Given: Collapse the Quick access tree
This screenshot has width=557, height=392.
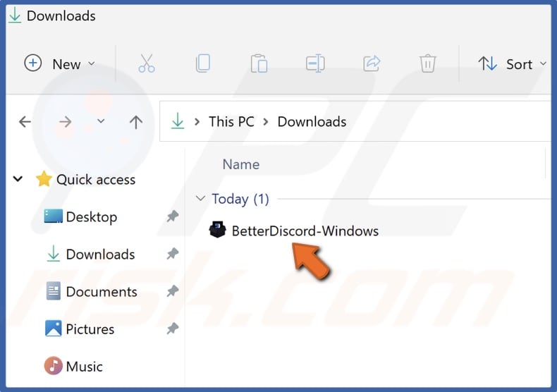Looking at the screenshot, I should coord(18,179).
